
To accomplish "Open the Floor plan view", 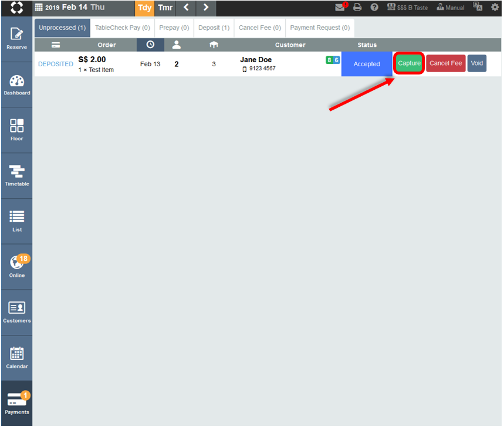I will click(16, 130).
